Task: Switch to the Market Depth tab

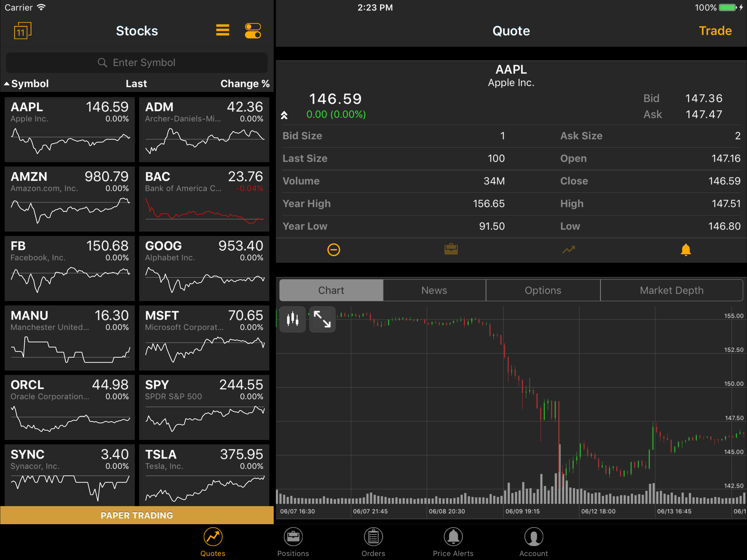Action: pos(672,290)
